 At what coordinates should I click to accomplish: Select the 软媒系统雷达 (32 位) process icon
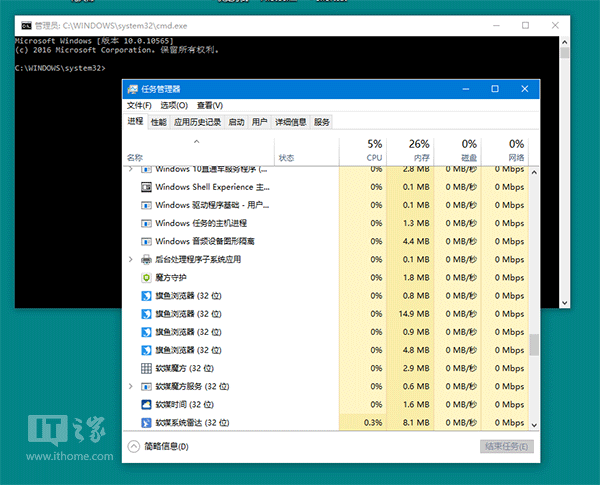[146, 423]
